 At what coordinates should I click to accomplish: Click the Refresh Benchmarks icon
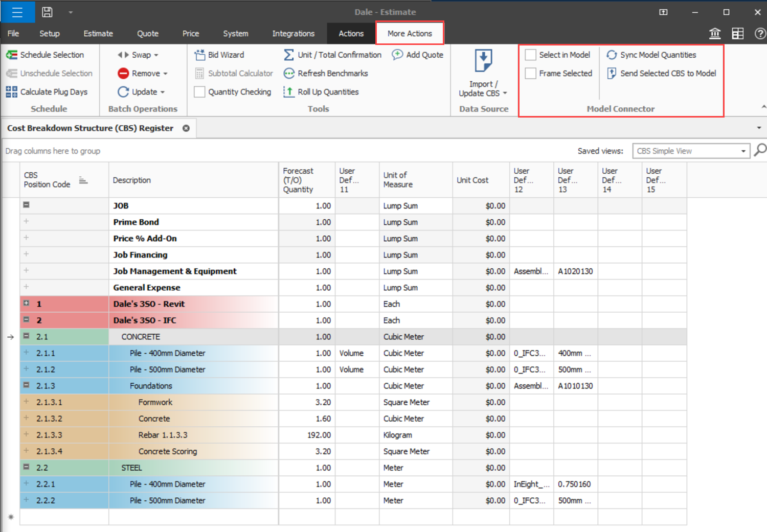click(289, 74)
